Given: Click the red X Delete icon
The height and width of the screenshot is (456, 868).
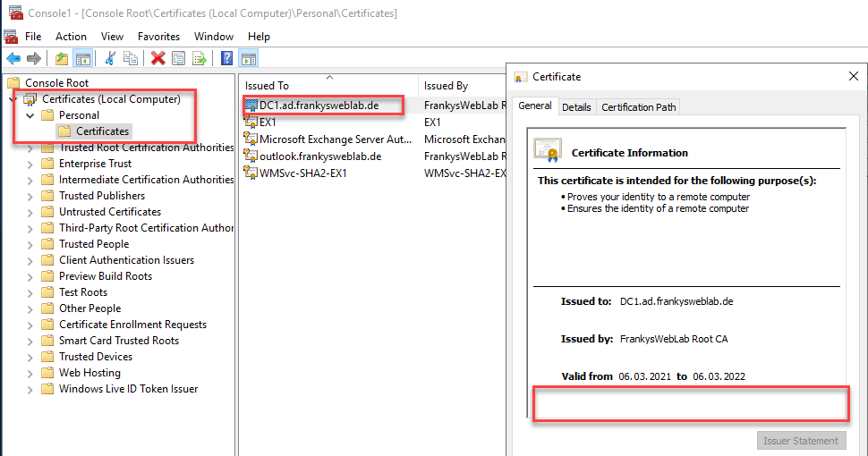Looking at the screenshot, I should coord(158,58).
